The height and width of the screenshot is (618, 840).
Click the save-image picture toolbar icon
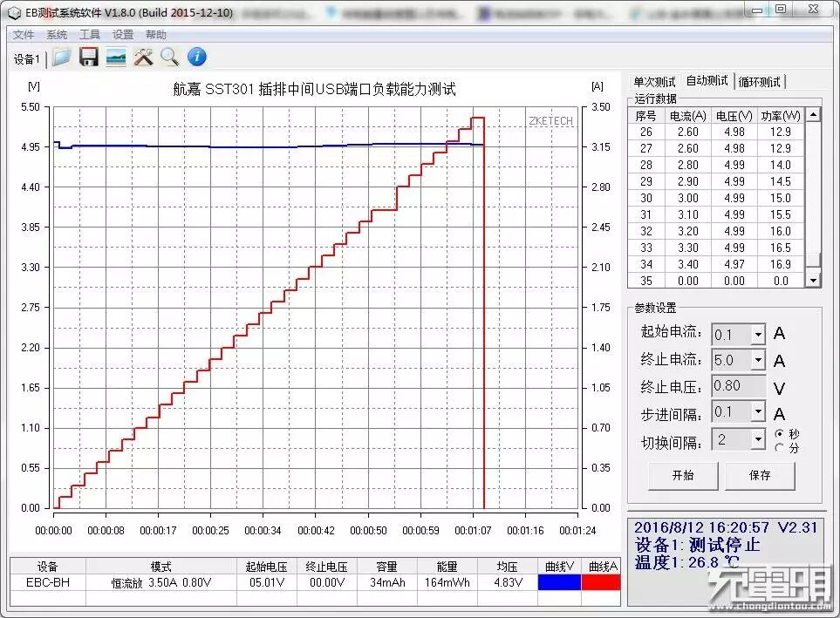click(116, 57)
